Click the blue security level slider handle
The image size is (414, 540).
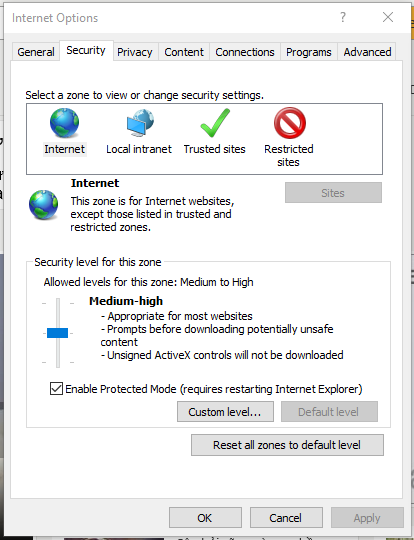click(x=58, y=333)
